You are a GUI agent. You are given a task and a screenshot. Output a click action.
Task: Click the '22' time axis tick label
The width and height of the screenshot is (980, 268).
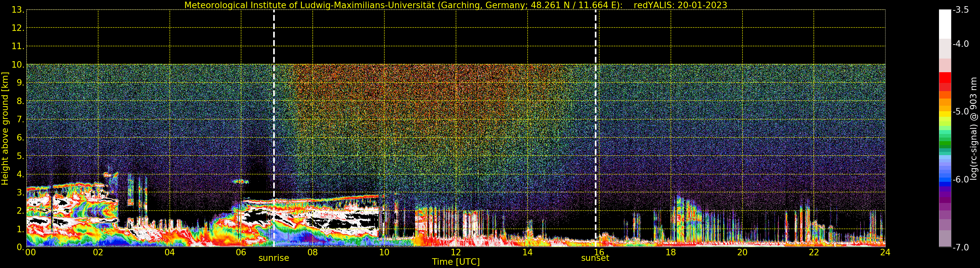(x=814, y=252)
